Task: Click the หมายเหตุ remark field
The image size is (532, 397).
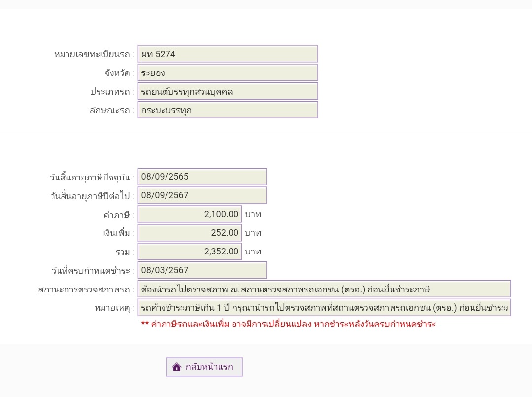Action: point(324,308)
